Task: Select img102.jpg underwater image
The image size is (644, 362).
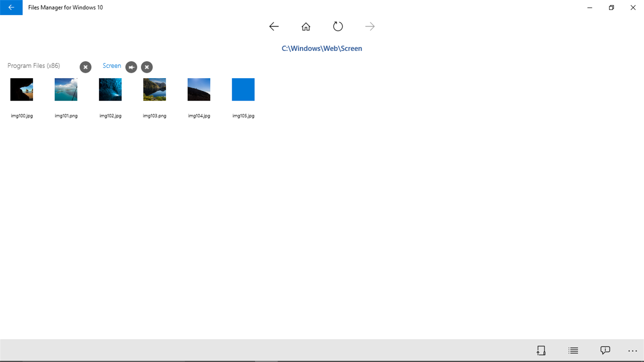Action: pos(110,89)
